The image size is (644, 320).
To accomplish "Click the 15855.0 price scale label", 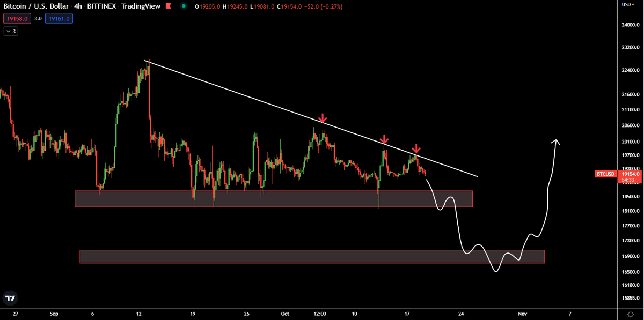I will point(631,298).
